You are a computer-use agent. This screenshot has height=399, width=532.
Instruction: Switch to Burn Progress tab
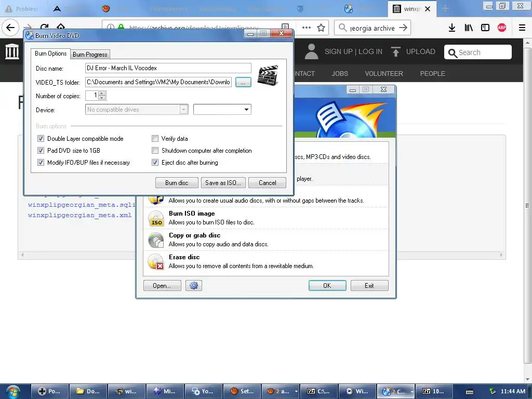pos(90,54)
